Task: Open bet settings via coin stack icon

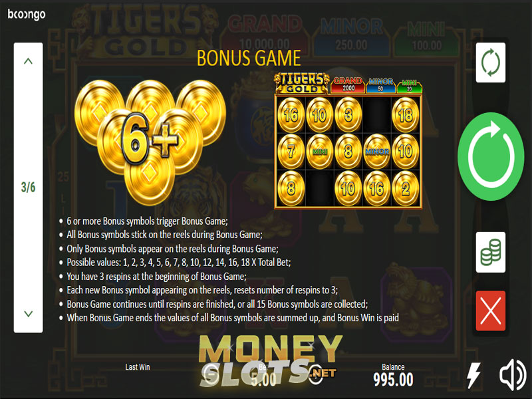Action: coord(491,252)
